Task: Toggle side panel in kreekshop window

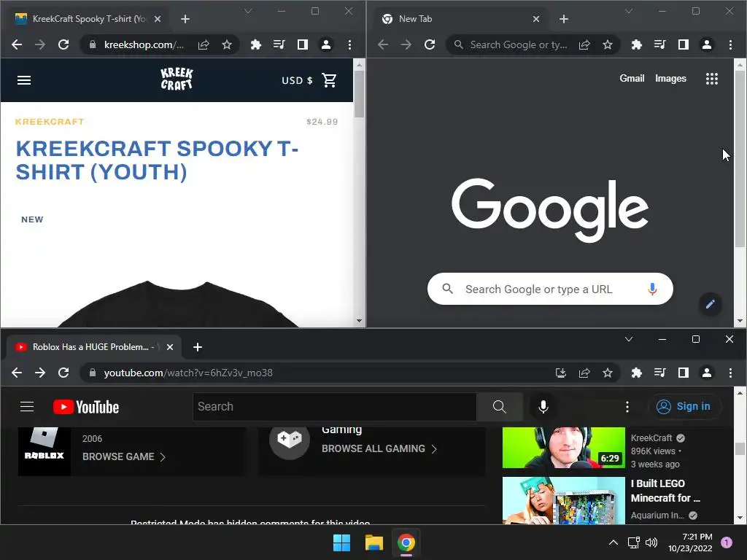Action: coord(303,44)
